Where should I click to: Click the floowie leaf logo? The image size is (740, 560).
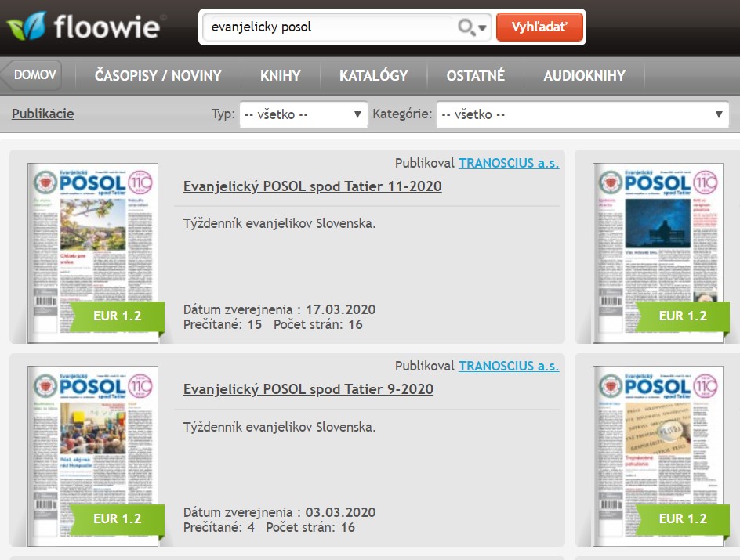(x=27, y=26)
